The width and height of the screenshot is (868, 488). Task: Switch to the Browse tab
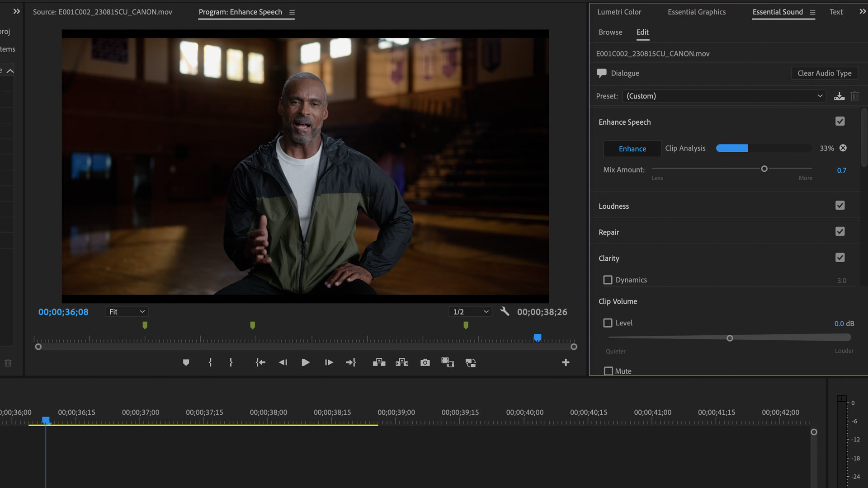(x=610, y=32)
